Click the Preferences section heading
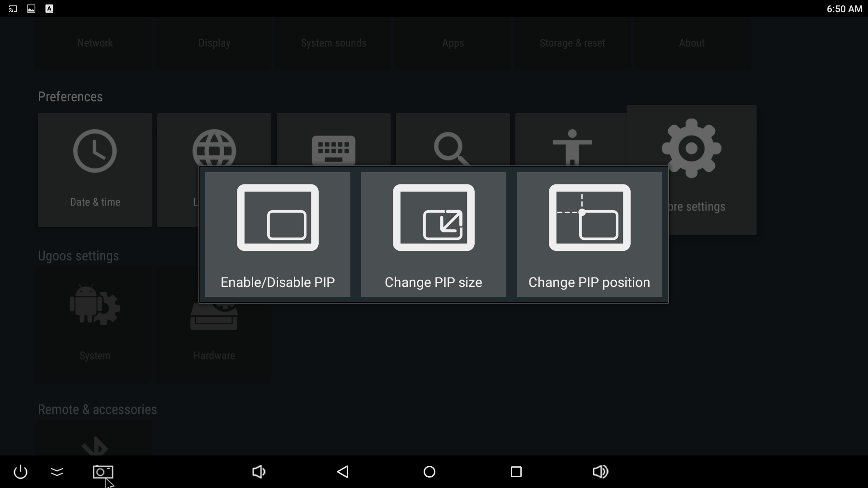 [70, 97]
